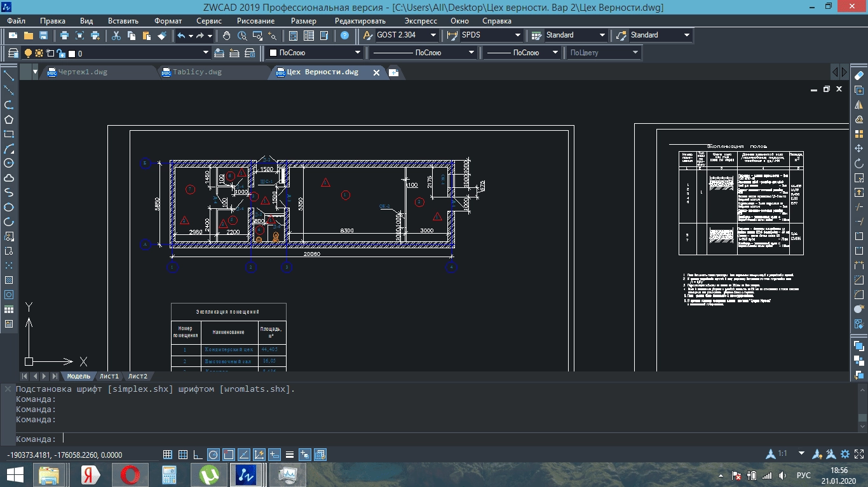Toggle Dynamic Input in status bar
Screen dimensions: 868x487
point(275,455)
